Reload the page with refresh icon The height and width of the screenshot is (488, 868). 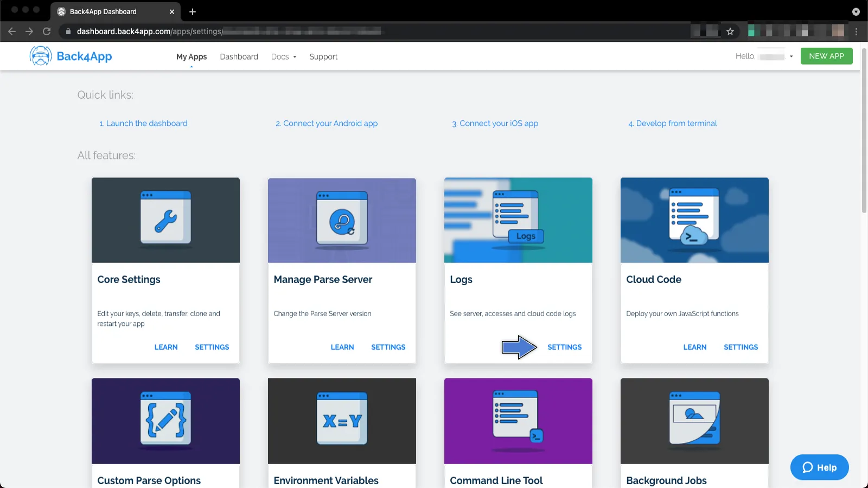(x=47, y=31)
